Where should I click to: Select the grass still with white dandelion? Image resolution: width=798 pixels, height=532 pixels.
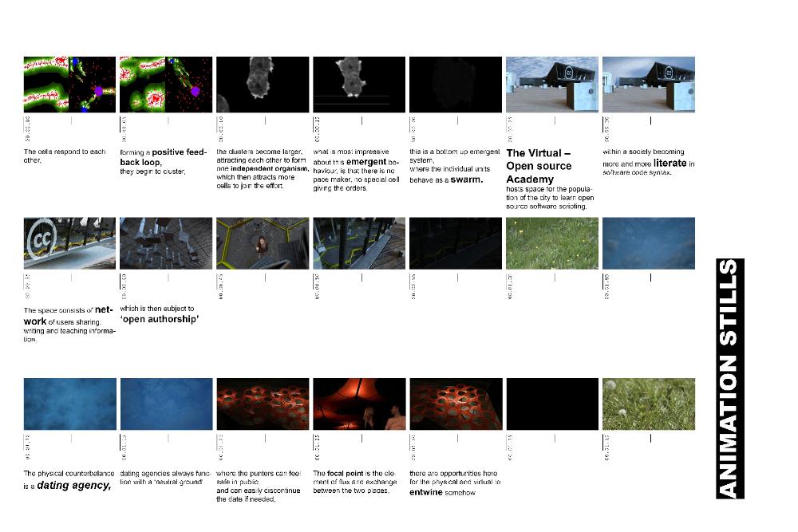pos(648,404)
